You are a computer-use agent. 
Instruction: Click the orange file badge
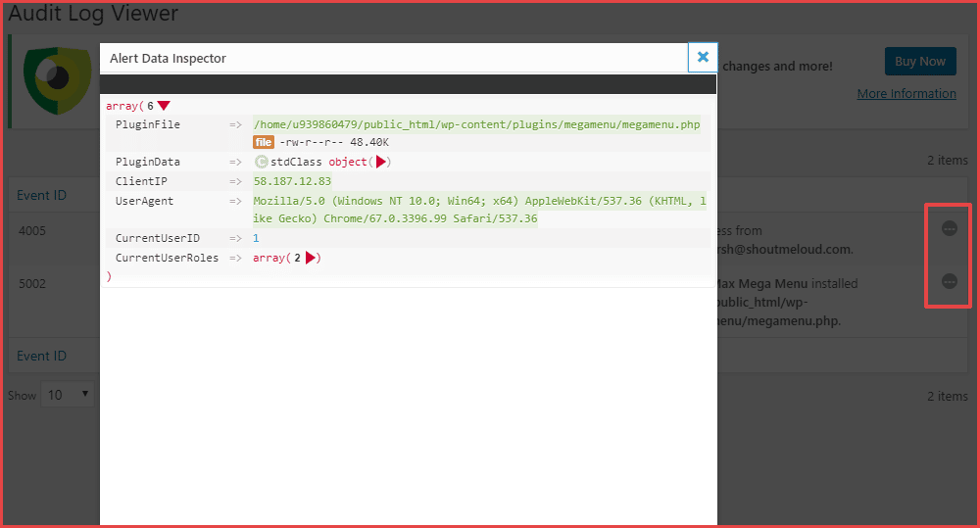pyautogui.click(x=263, y=142)
